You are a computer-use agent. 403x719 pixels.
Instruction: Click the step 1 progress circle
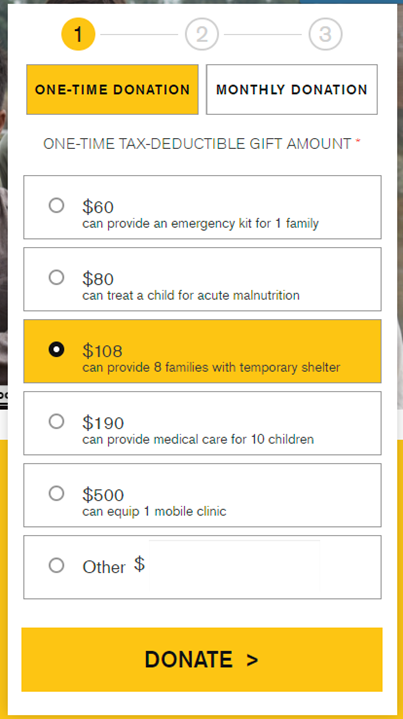78,34
